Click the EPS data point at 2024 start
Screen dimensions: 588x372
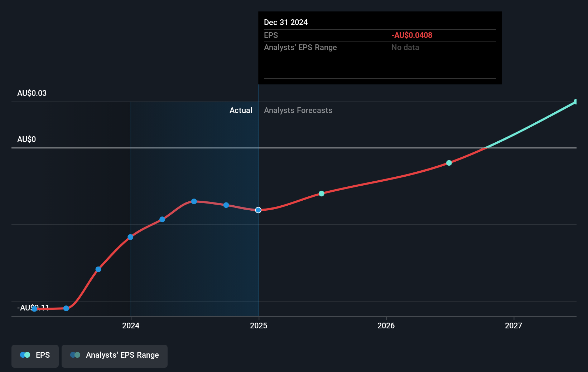[x=130, y=237]
